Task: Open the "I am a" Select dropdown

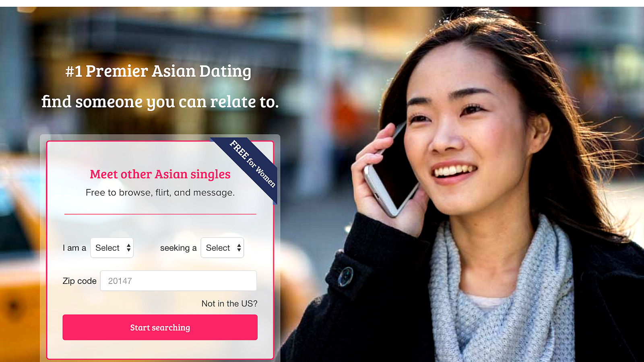Action: tap(112, 248)
